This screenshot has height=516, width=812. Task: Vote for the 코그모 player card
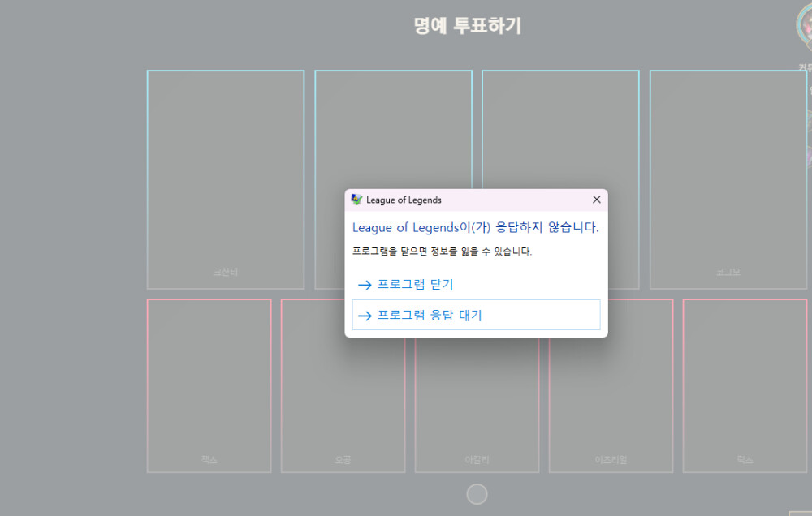pyautogui.click(x=728, y=178)
